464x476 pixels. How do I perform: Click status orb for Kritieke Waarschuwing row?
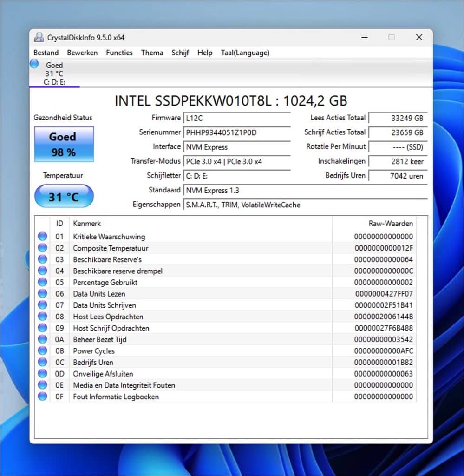click(x=42, y=236)
